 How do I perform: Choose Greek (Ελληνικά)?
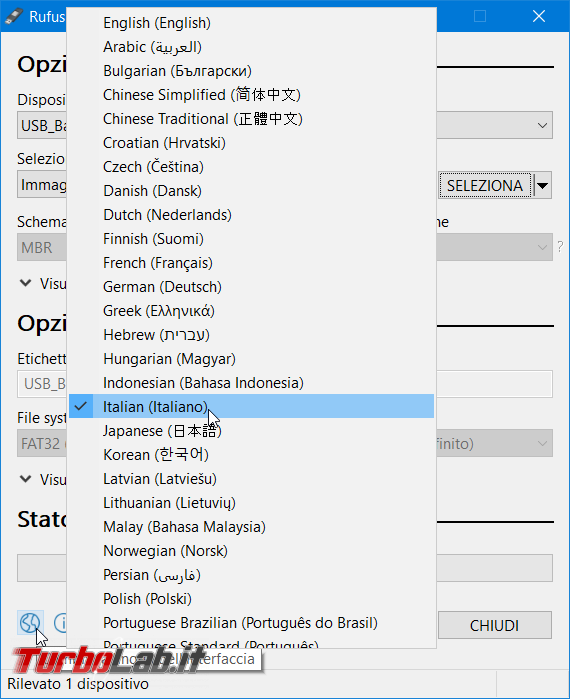click(x=251, y=311)
